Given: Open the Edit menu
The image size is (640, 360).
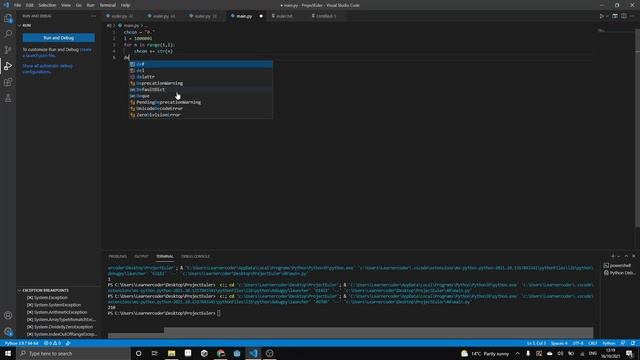Looking at the screenshot, I should click(x=30, y=5).
